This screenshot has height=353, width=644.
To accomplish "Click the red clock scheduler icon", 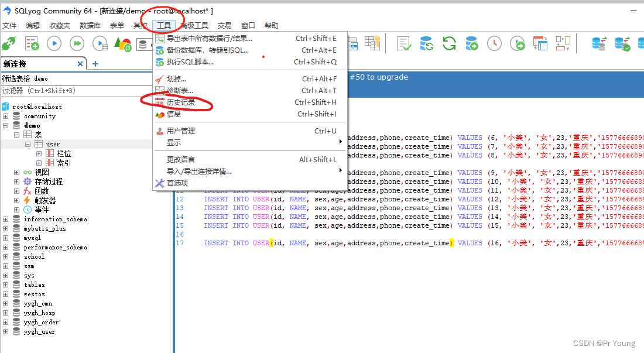I will tap(494, 43).
